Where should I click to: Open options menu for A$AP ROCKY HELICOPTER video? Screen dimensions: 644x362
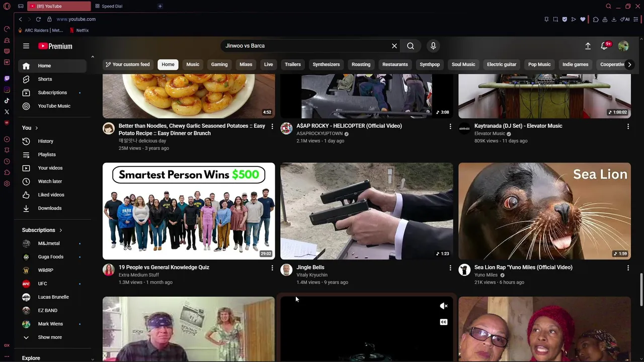click(x=450, y=126)
